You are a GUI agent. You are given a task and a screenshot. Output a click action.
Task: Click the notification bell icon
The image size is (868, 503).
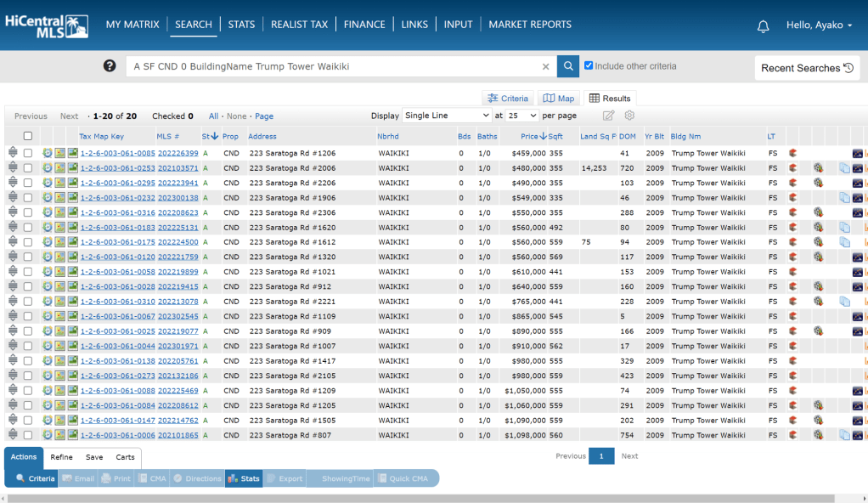[763, 26]
